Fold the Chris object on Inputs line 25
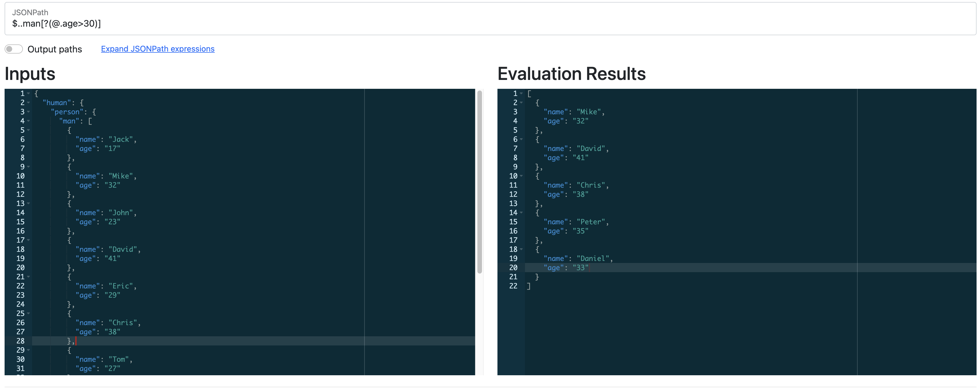 point(29,314)
